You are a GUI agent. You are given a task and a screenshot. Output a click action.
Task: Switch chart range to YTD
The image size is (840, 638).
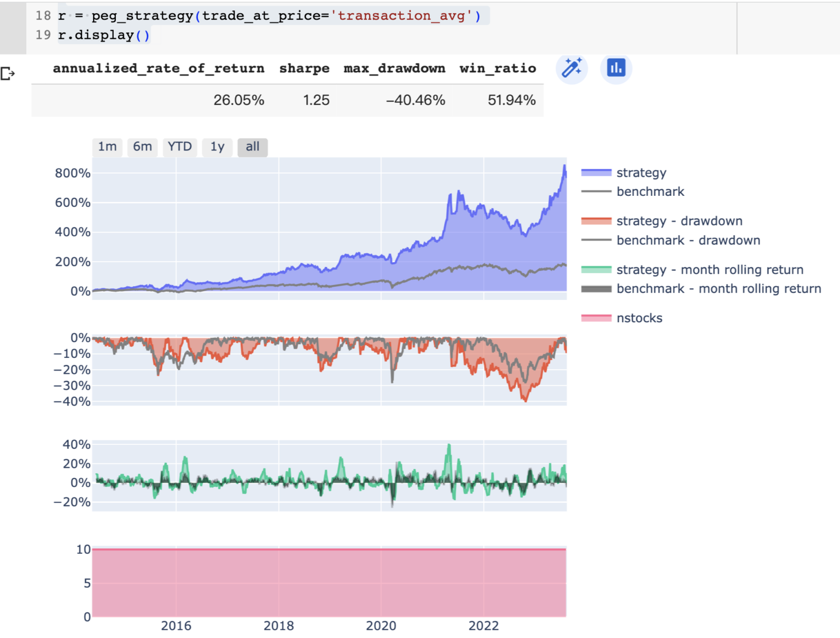[179, 147]
